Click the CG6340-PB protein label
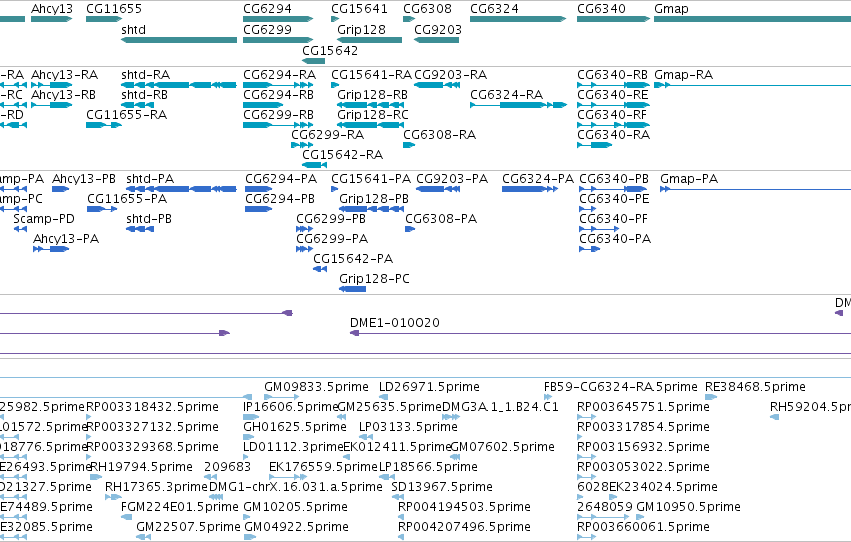The height and width of the screenshot is (542, 851). 614,178
